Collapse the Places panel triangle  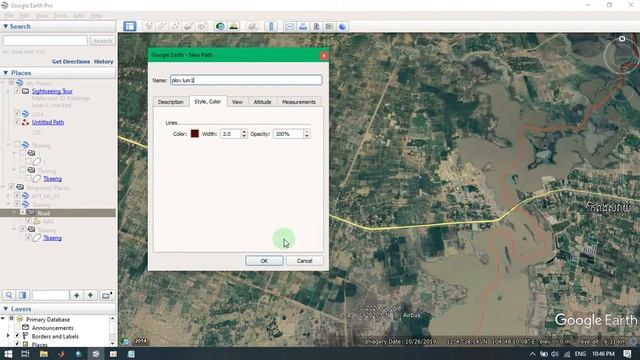point(5,73)
